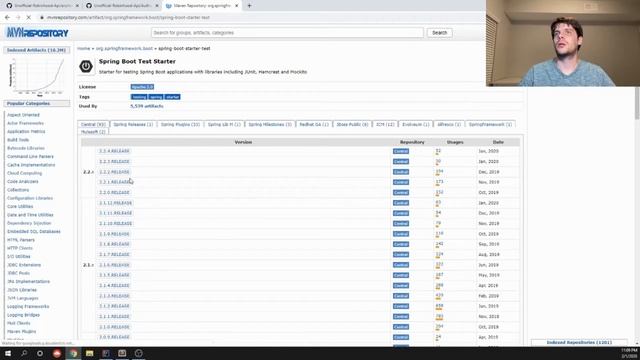Open version 2.1.0.RELEASE

(114, 327)
